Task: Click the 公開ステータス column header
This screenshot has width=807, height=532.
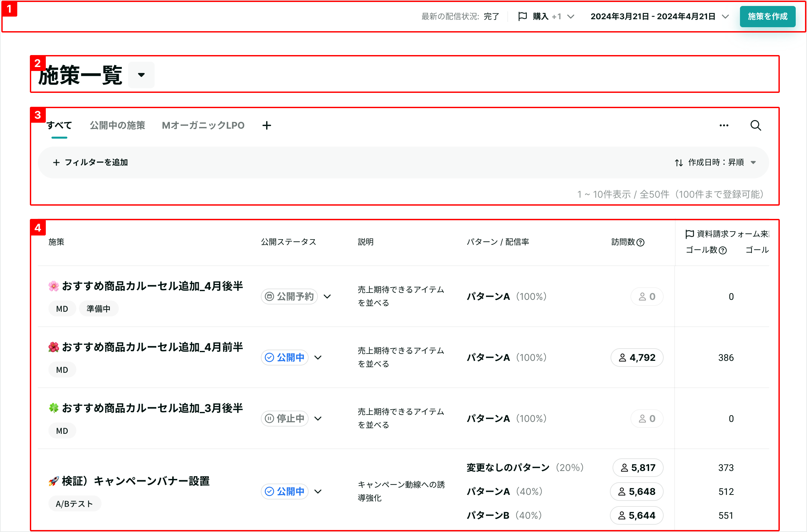Action: point(288,242)
